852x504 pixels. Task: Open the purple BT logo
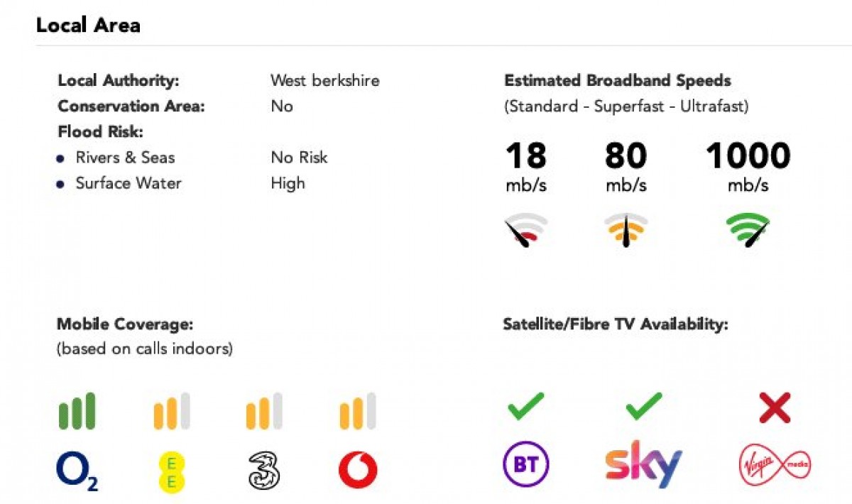pyautogui.click(x=525, y=464)
